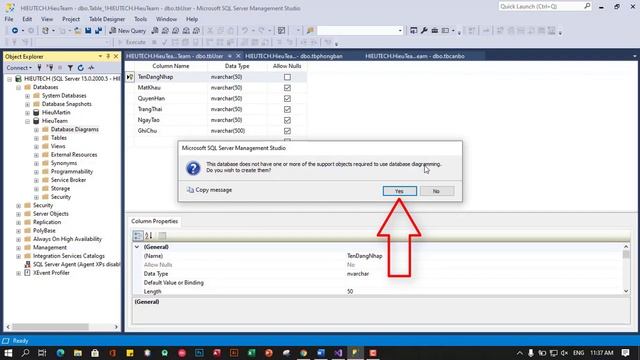Screen dimensions: 640x360
Task: Select the Programmability folder
Action: (x=71, y=171)
